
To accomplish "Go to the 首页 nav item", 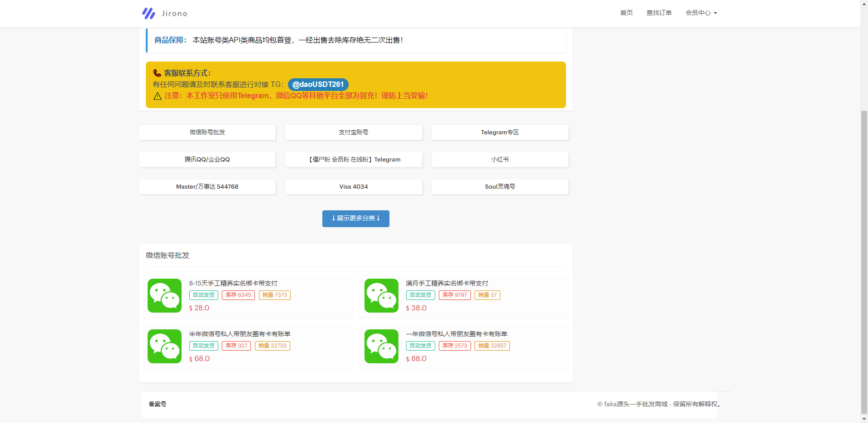I will [x=626, y=13].
